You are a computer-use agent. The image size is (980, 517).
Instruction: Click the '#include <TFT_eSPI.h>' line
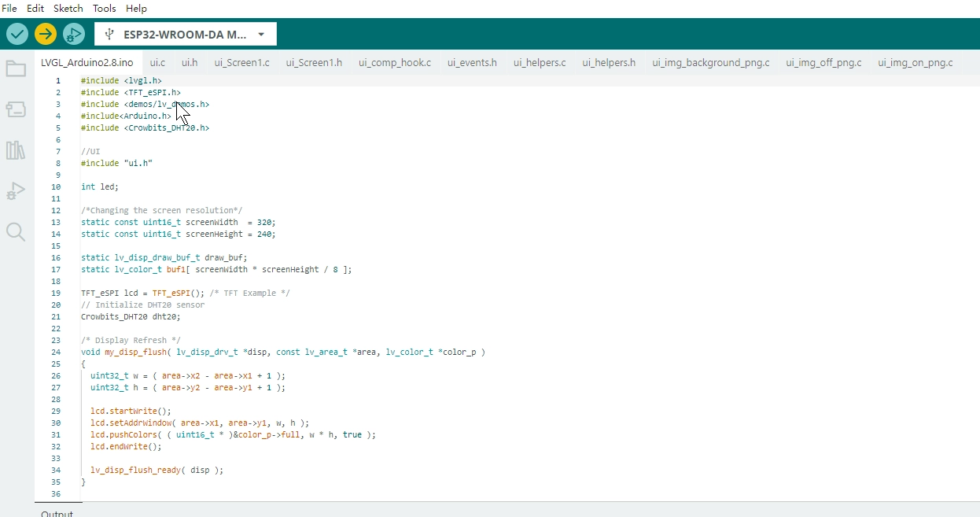[131, 92]
